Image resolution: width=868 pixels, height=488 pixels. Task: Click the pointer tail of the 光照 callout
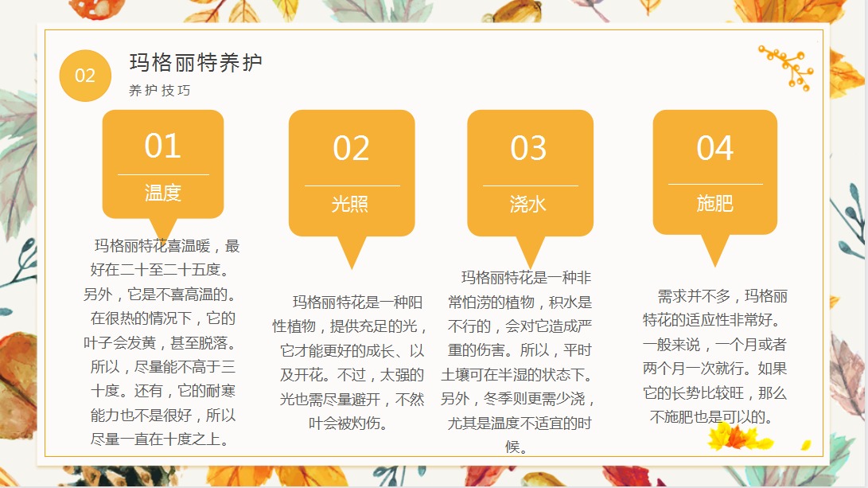pyautogui.click(x=351, y=252)
